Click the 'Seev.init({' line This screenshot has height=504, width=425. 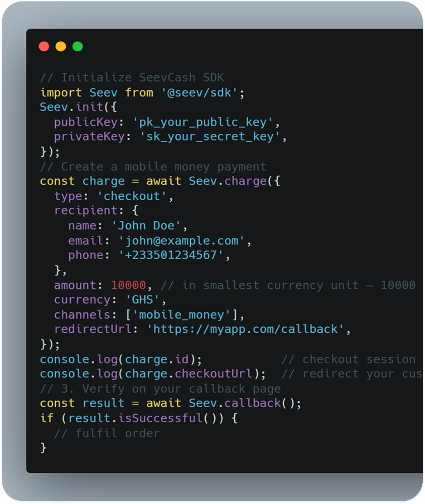[78, 107]
